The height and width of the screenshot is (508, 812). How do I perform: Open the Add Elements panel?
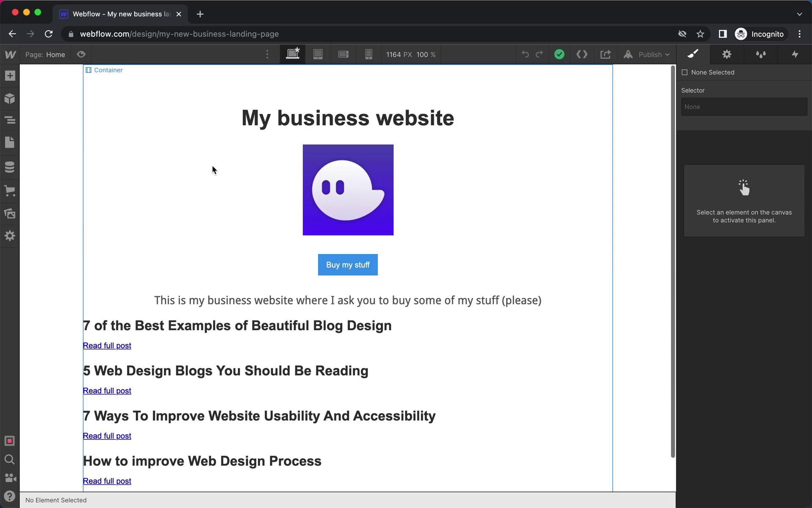[x=10, y=76]
